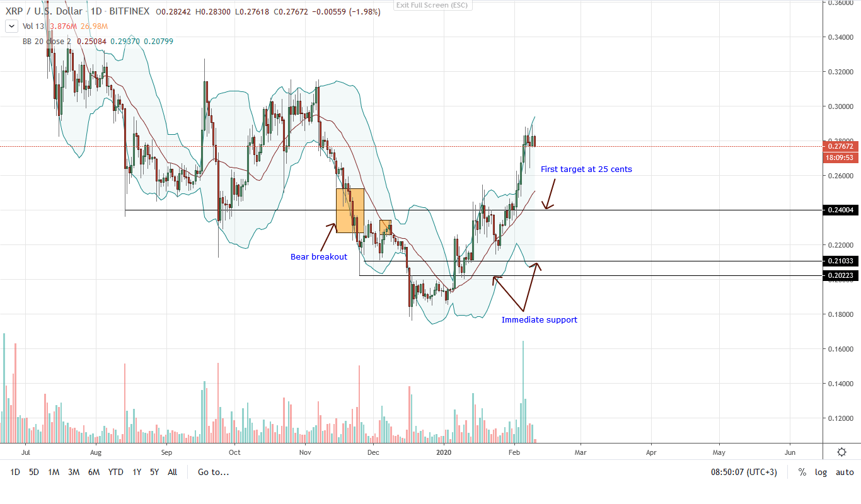Click the BB lower value 0.20799
This screenshot has width=861, height=504.
[159, 42]
